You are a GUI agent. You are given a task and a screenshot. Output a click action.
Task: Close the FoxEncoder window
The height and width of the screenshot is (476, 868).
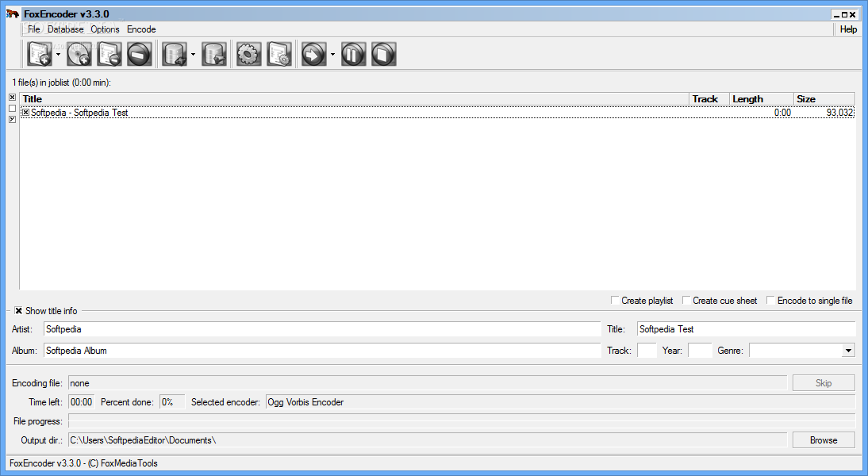coord(852,15)
